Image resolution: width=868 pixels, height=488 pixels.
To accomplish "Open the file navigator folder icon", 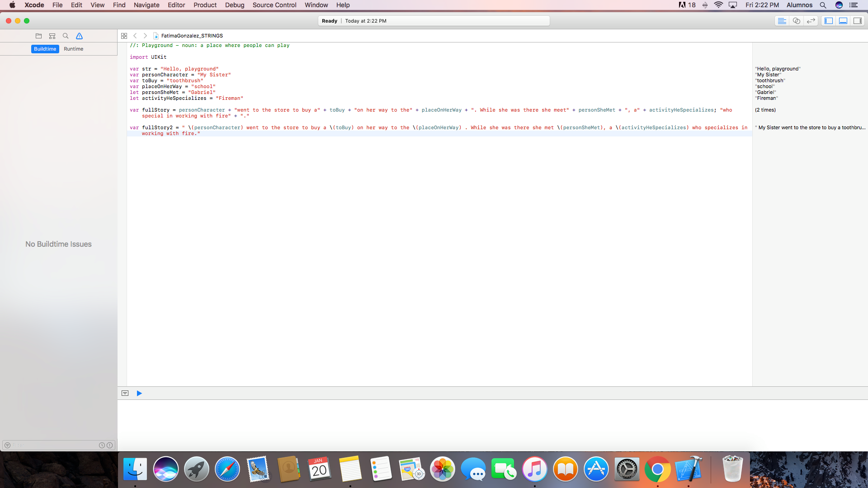I will (x=38, y=36).
